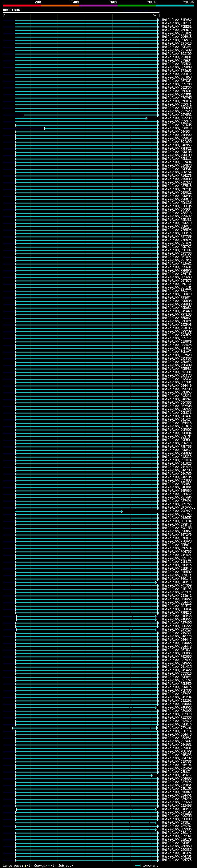Screen dimensions: 197x868
Task: Pick the UniRef100_B6SUM9 row label
Action: click(x=176, y=67)
